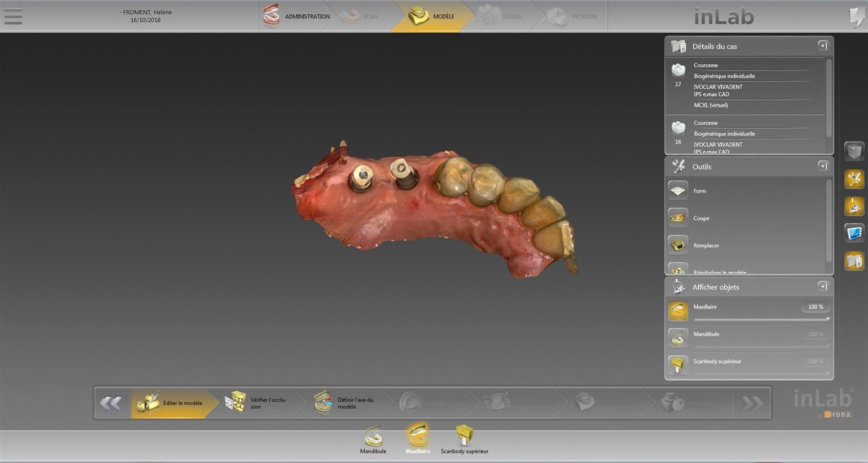Select the Coupe cut tool
Viewport: 868px width, 463px height.
click(x=678, y=218)
